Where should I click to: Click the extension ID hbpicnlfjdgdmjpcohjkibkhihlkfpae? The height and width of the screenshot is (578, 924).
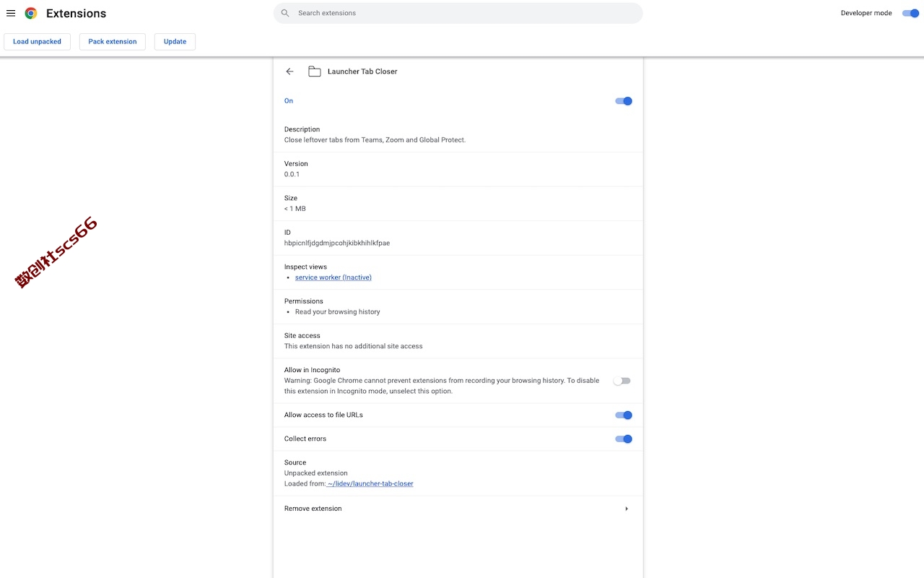[x=337, y=243]
